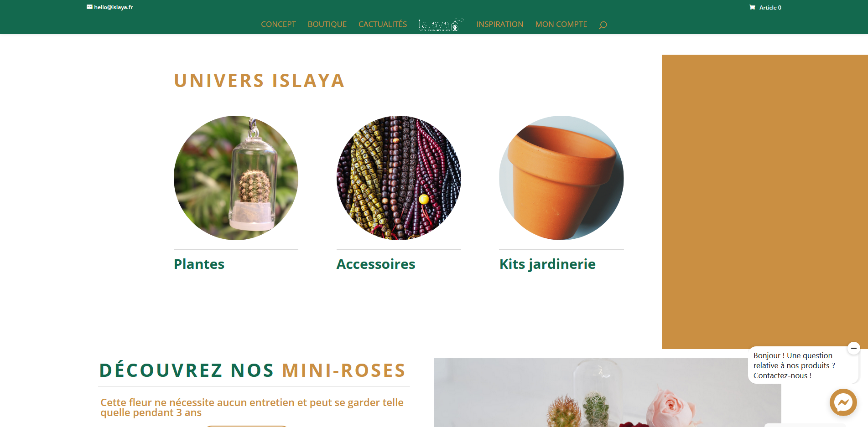This screenshot has height=427, width=868.
Task: Open the Plantes category link
Action: (x=199, y=264)
